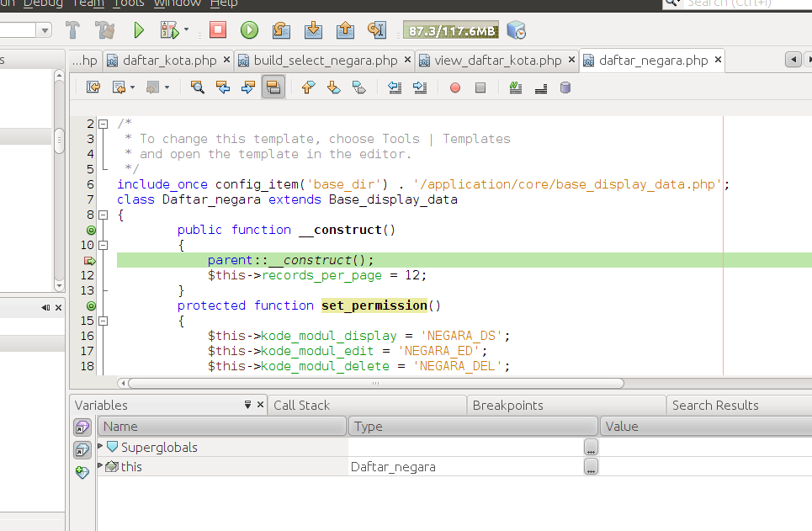Click the Finish Debugger Session icon
The height and width of the screenshot is (531, 812).
[217, 29]
